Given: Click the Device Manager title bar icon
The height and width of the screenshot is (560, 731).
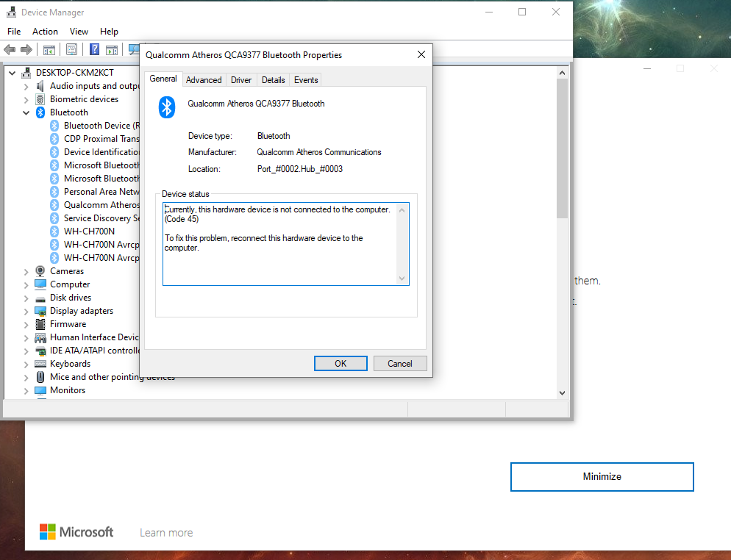Looking at the screenshot, I should click(12, 12).
